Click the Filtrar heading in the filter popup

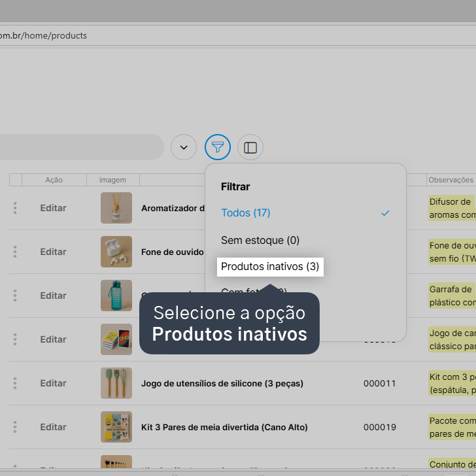(235, 186)
